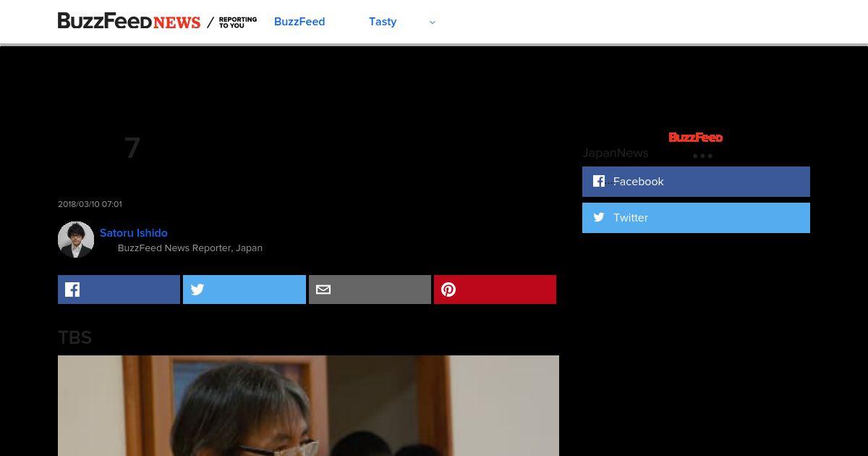The image size is (868, 456).
Task: Open the three-dots menu in sidebar
Action: [702, 156]
